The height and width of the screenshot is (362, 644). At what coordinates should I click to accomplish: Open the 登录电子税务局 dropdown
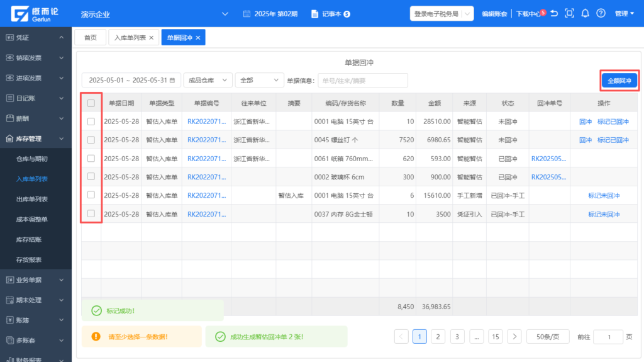click(441, 13)
